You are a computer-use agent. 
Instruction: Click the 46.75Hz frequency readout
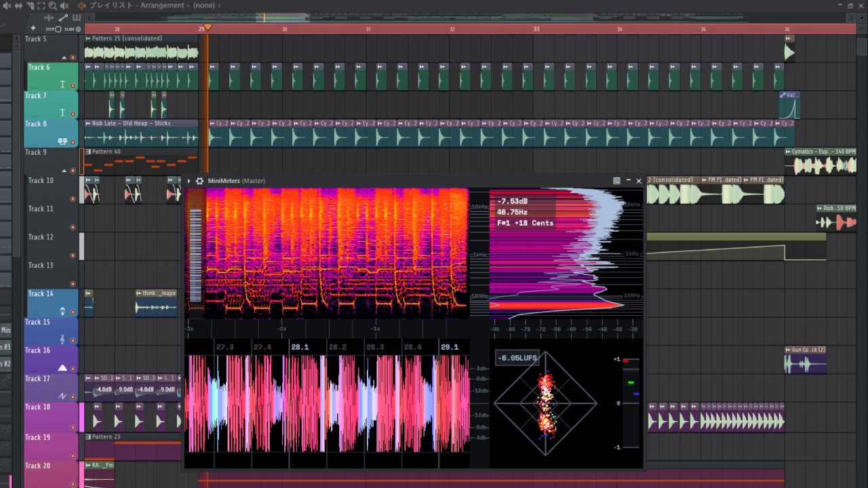coord(513,212)
